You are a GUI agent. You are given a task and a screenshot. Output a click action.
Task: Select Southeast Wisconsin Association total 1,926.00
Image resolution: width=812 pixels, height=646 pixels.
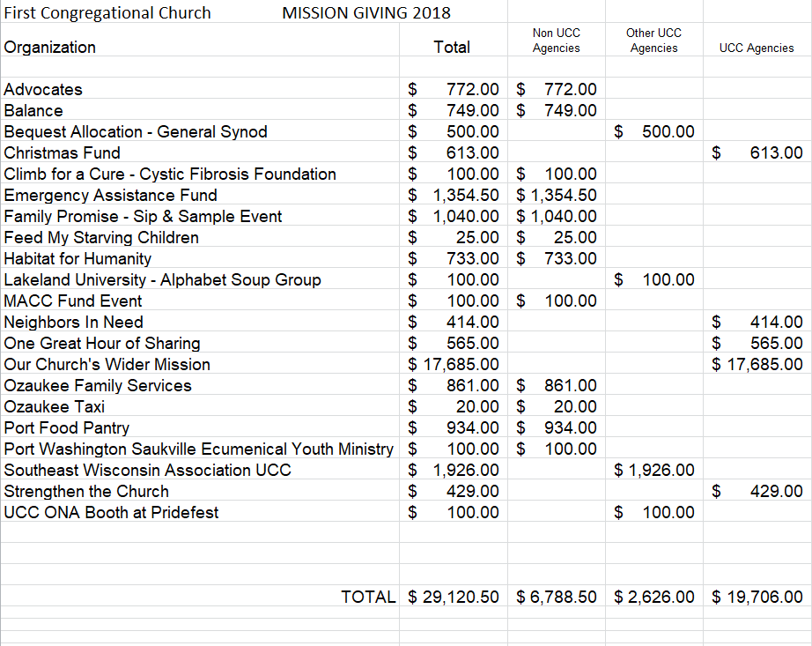pos(454,470)
